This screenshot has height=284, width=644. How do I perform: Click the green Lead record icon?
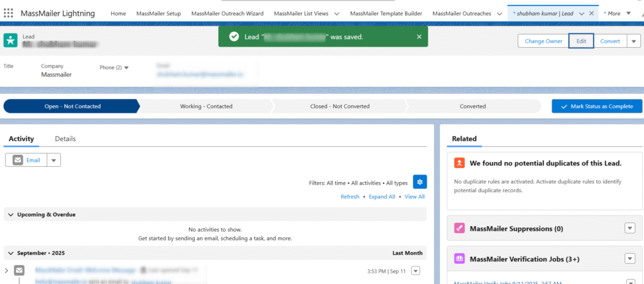click(11, 40)
